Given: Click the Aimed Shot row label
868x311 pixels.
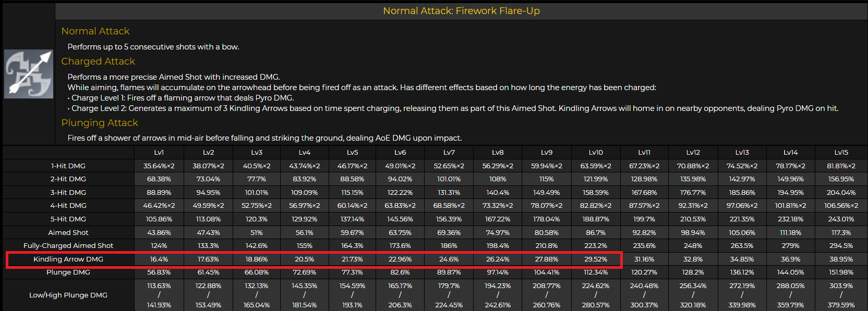Looking at the screenshot, I should 68,232.
